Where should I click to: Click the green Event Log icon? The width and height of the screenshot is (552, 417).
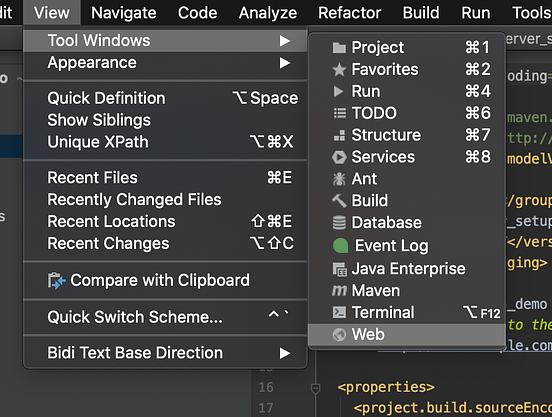340,246
